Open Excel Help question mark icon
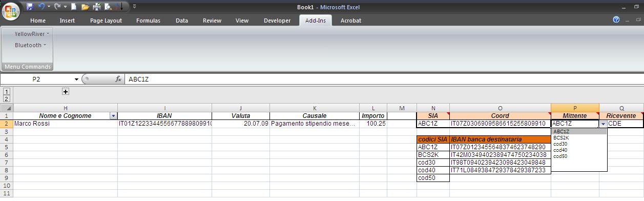644x201 pixels. coord(616,20)
